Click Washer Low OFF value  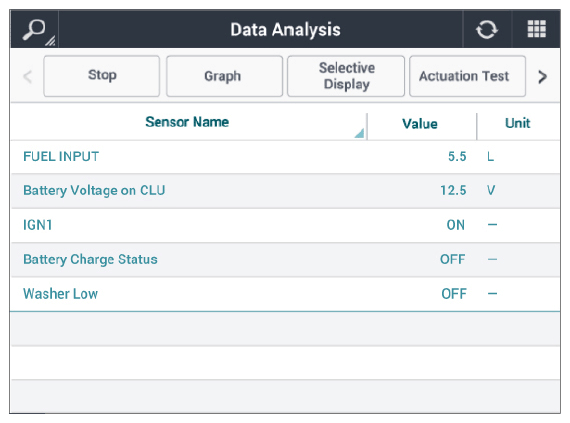click(x=454, y=294)
